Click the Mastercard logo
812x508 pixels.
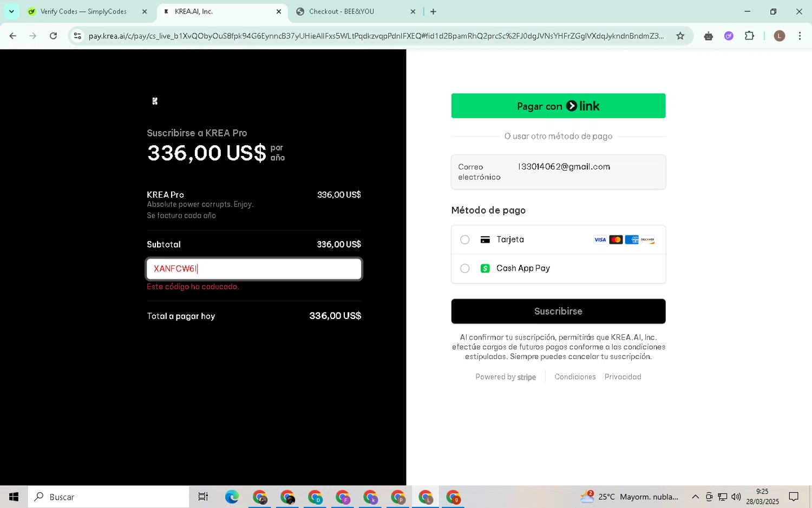[x=615, y=239]
